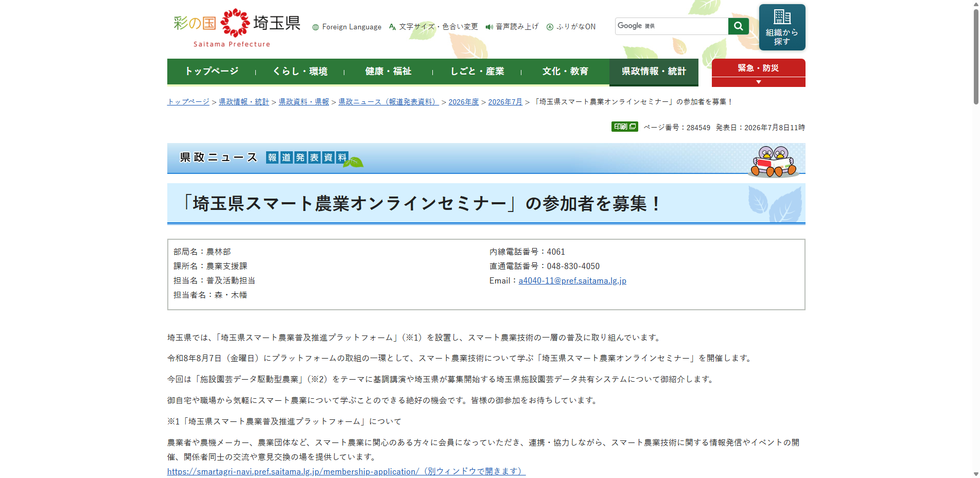
Task: Toggle ふりがなON furigana display
Action: pyautogui.click(x=571, y=27)
